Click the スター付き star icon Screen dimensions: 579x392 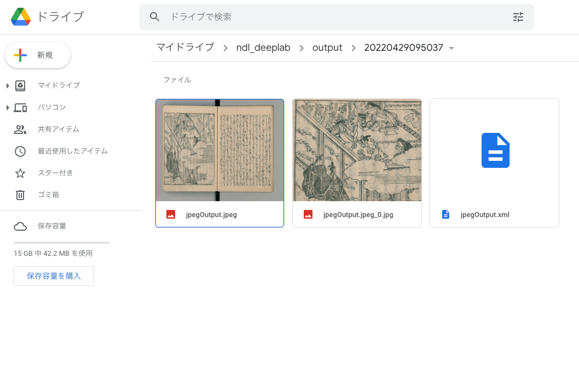pyautogui.click(x=20, y=173)
